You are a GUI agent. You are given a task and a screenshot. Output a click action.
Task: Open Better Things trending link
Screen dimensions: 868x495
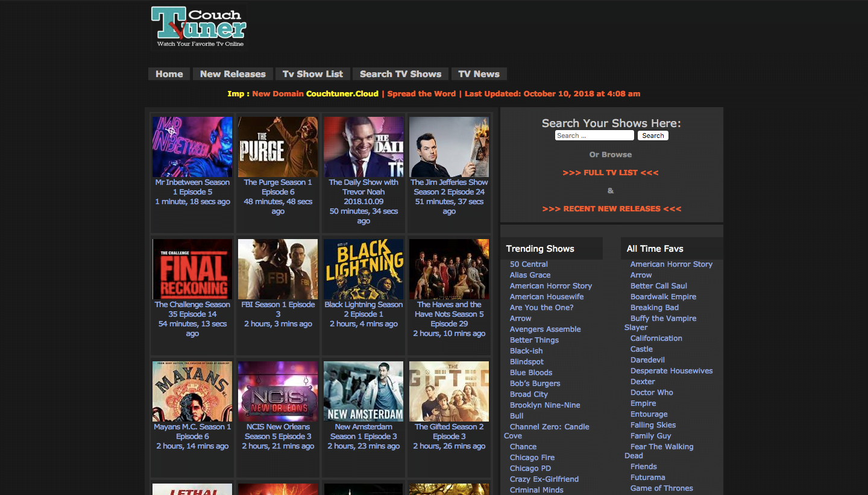534,340
